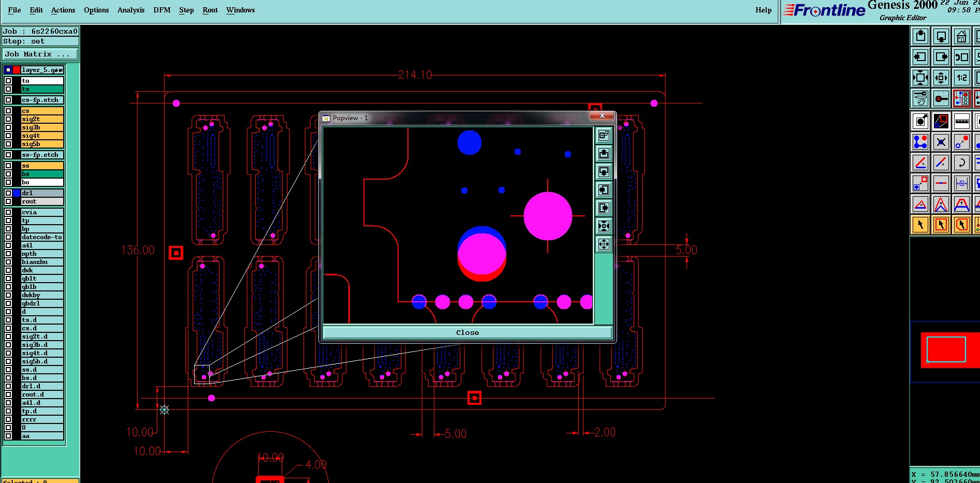Select the plain arrow select tool
Image resolution: width=980 pixels, height=483 pixels.
pyautogui.click(x=920, y=225)
